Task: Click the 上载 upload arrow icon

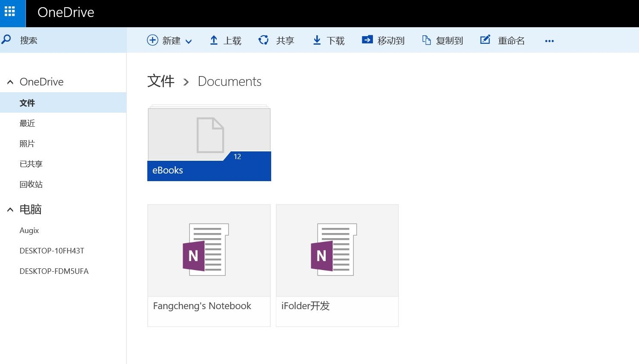Action: coord(214,40)
